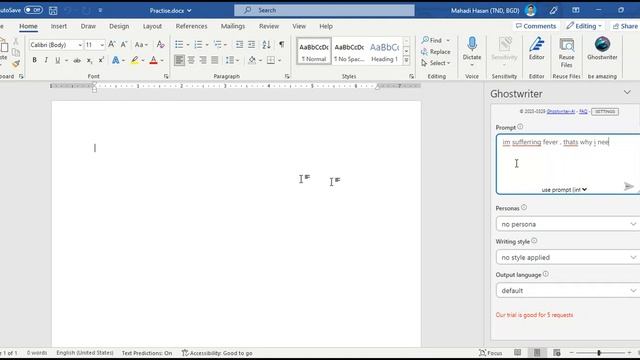The height and width of the screenshot is (360, 640).
Task: Open font size dropdown
Action: 102,45
